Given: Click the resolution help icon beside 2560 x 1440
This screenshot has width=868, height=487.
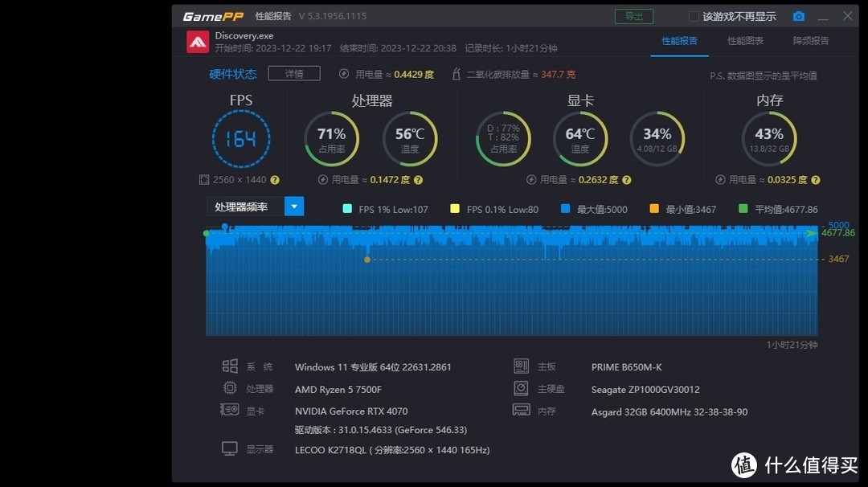Looking at the screenshot, I should click(275, 180).
